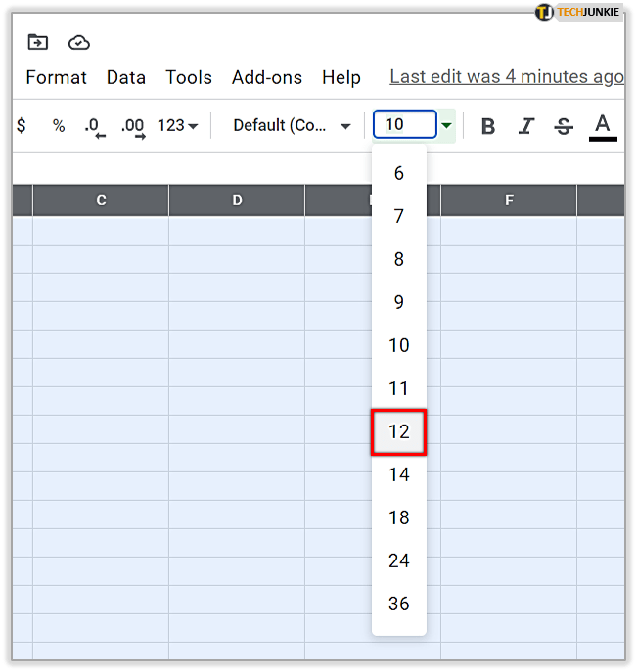Open the Last edit history link

click(x=506, y=76)
